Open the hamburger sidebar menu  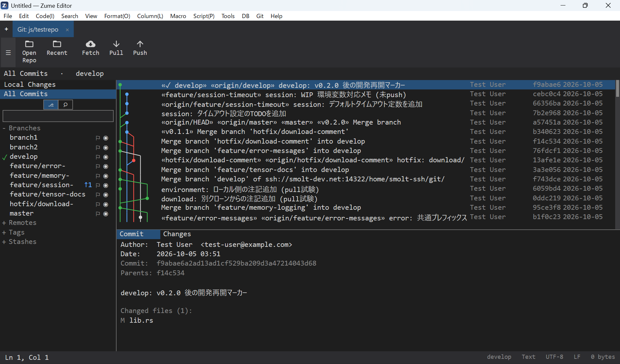[x=8, y=53]
